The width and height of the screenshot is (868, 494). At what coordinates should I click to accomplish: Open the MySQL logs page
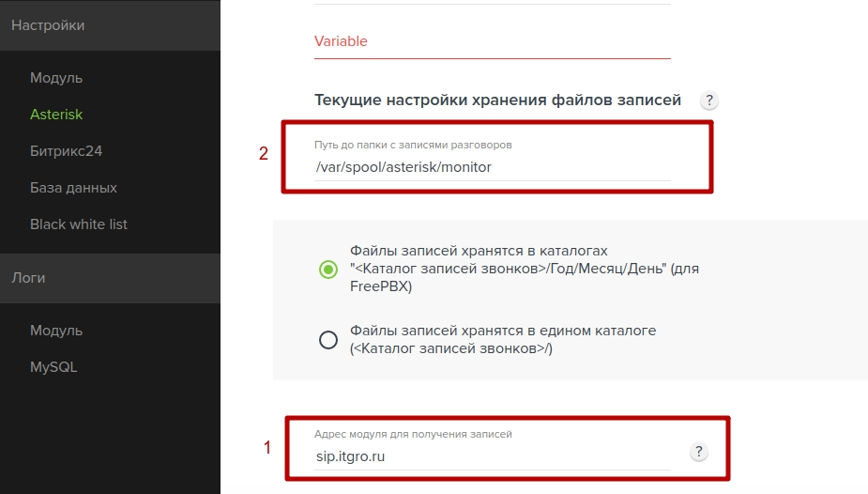pyautogui.click(x=53, y=367)
